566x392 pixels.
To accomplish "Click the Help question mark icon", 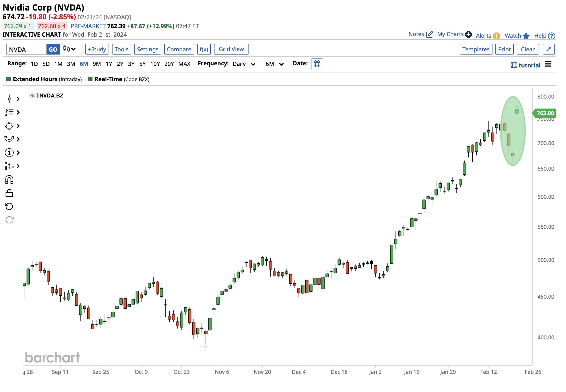I will tap(552, 36).
